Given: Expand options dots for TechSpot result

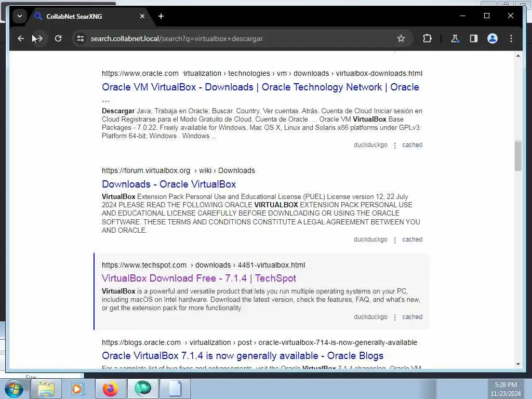Looking at the screenshot, I should [x=395, y=317].
